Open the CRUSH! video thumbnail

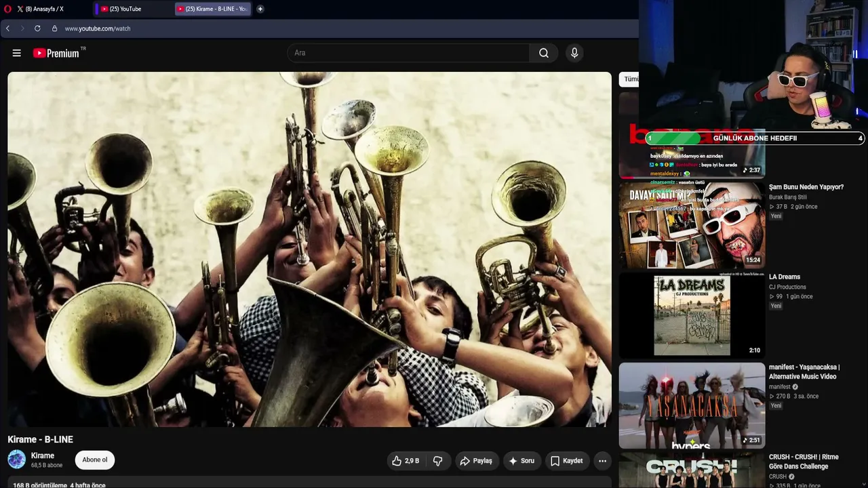(x=692, y=470)
